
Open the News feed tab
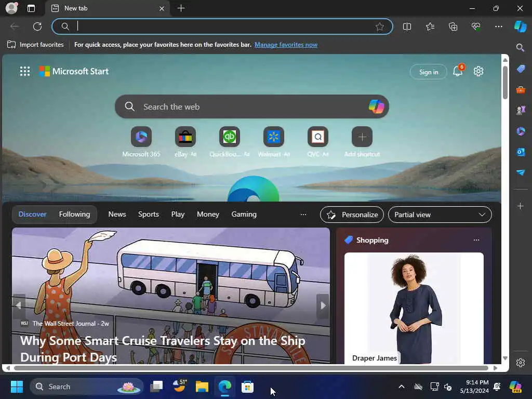(117, 215)
